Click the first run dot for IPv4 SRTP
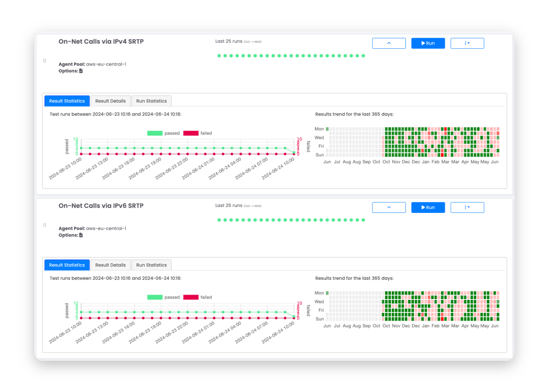Viewport: 549px width, 392px height. click(219, 56)
